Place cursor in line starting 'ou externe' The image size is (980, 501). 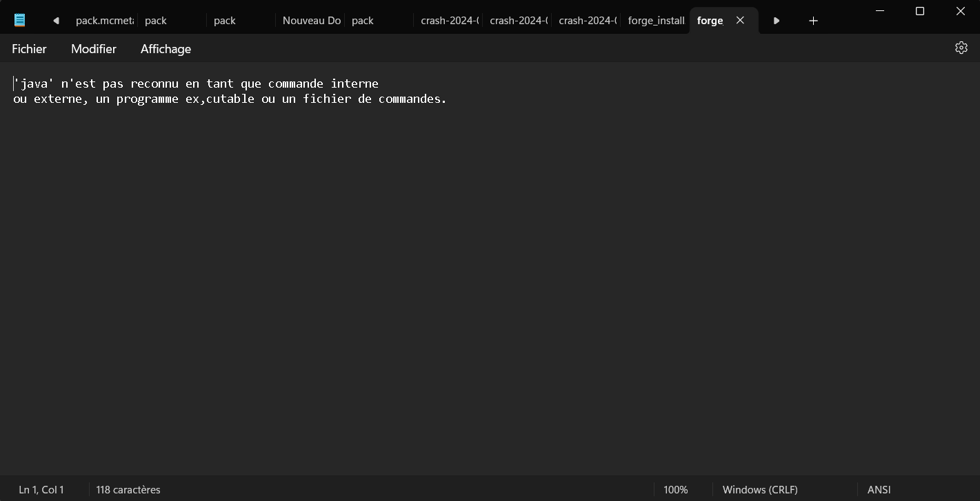[230, 99]
